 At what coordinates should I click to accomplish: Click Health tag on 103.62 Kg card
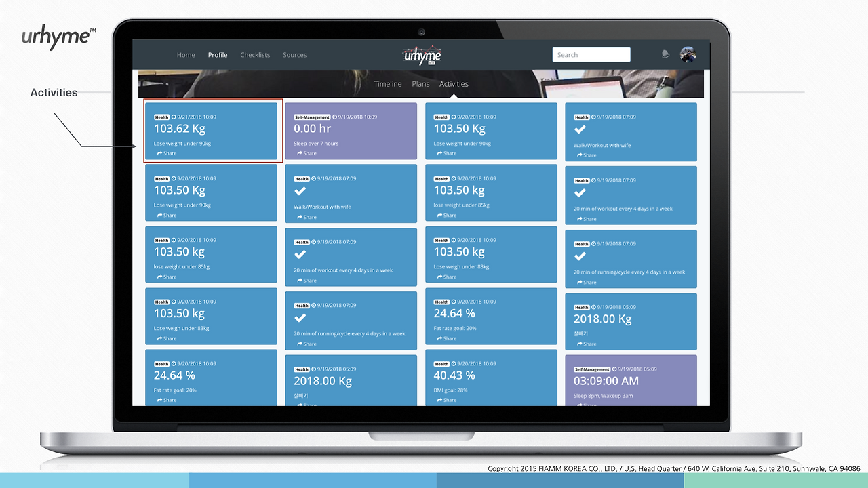click(x=161, y=117)
